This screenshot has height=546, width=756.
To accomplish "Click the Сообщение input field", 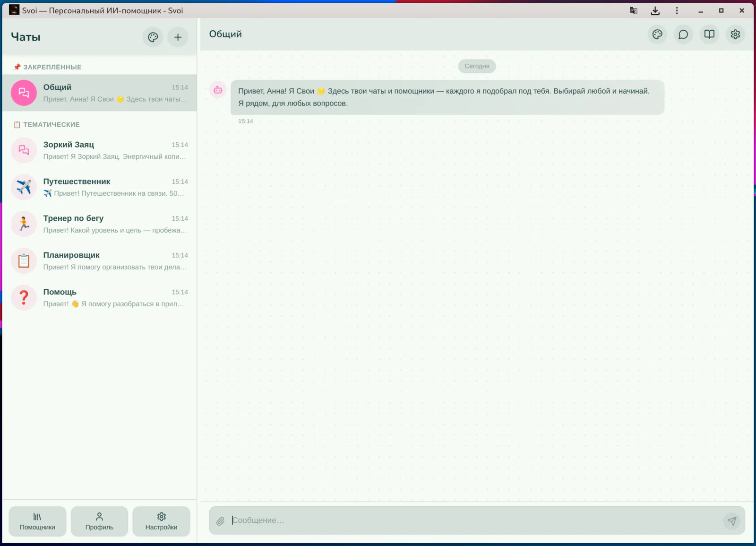I will click(475, 520).
